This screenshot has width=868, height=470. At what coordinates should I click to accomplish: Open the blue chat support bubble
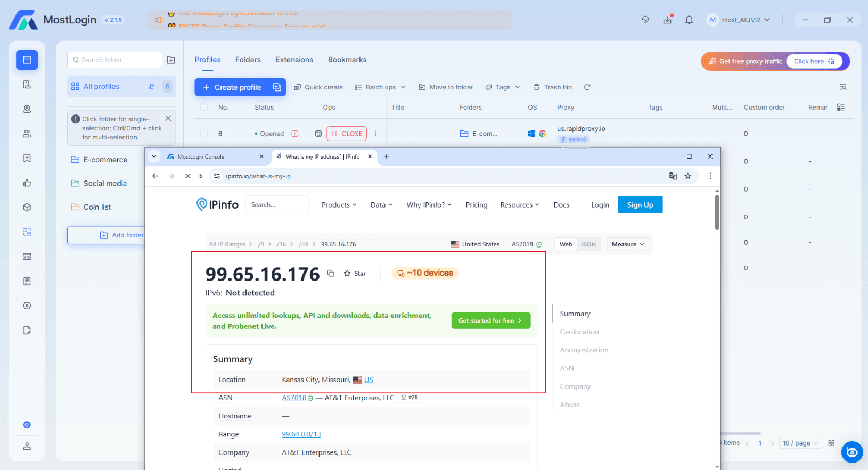pyautogui.click(x=852, y=452)
